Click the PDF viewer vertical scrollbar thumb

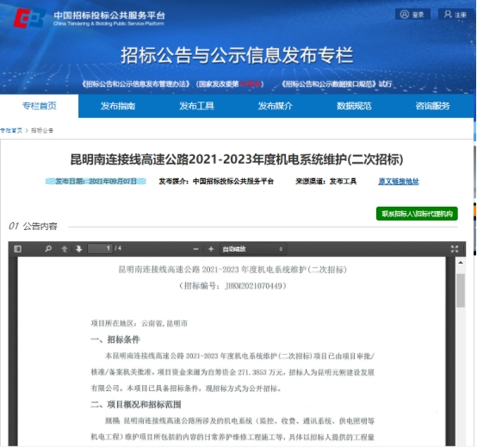tap(461, 290)
